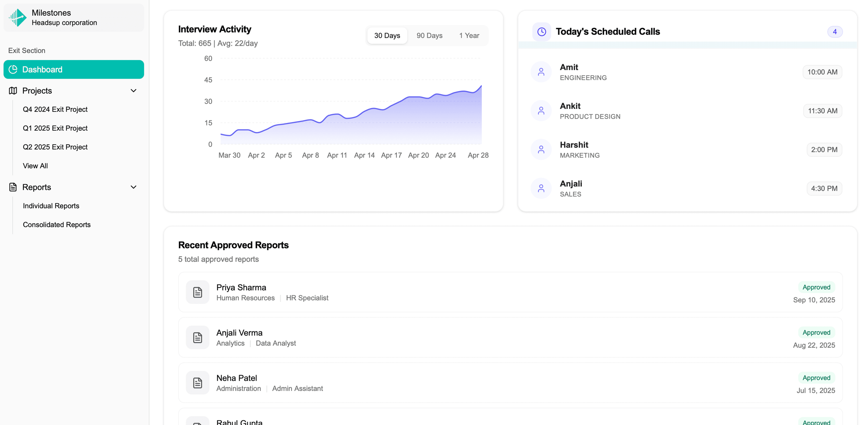Click the date Jul 15, 2025
868x425 pixels.
(x=815, y=390)
